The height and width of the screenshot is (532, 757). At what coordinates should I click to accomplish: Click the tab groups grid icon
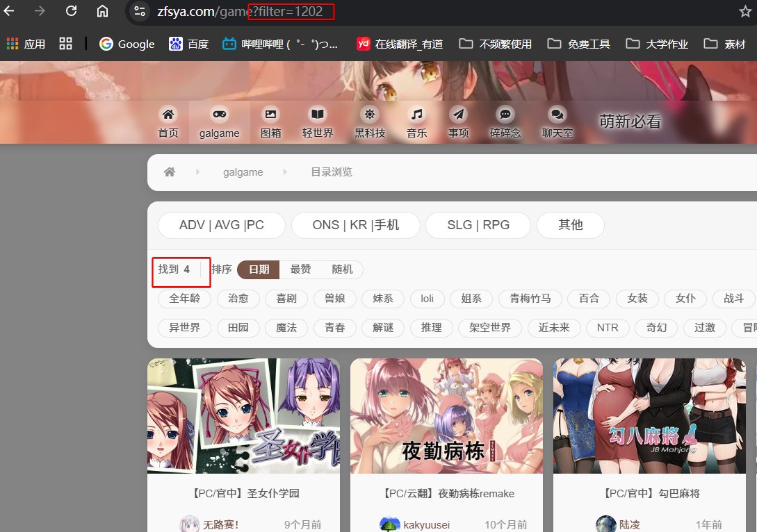[65, 44]
